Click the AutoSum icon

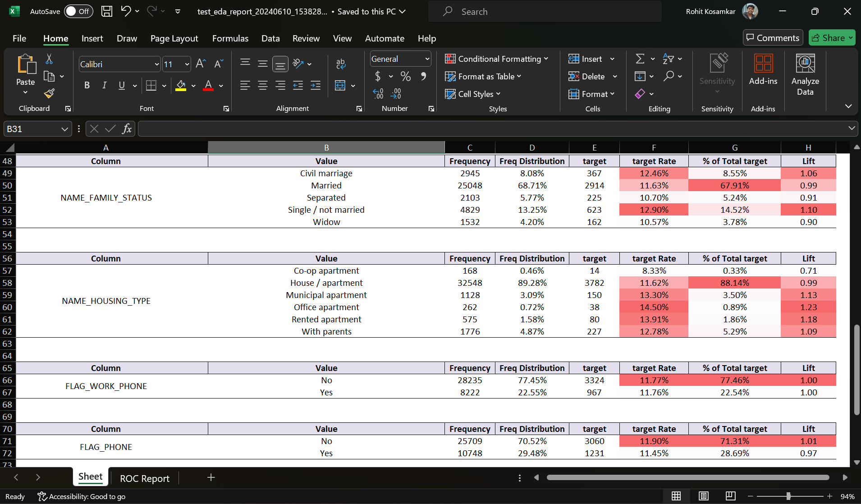pyautogui.click(x=641, y=58)
